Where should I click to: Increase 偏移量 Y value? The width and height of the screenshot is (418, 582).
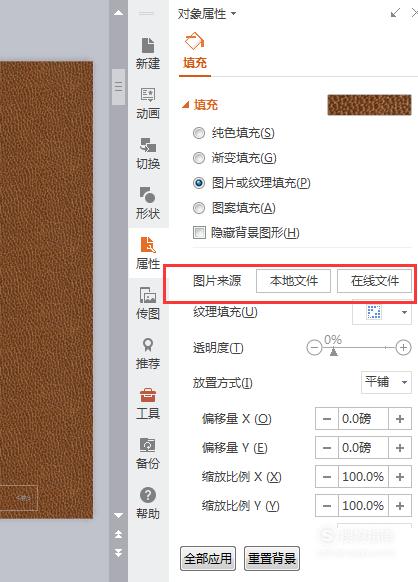pyautogui.click(x=400, y=448)
